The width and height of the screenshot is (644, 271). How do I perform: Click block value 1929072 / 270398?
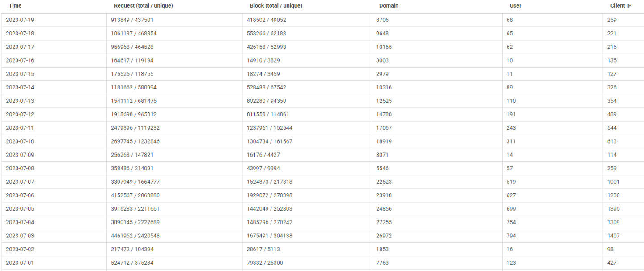[269, 195]
